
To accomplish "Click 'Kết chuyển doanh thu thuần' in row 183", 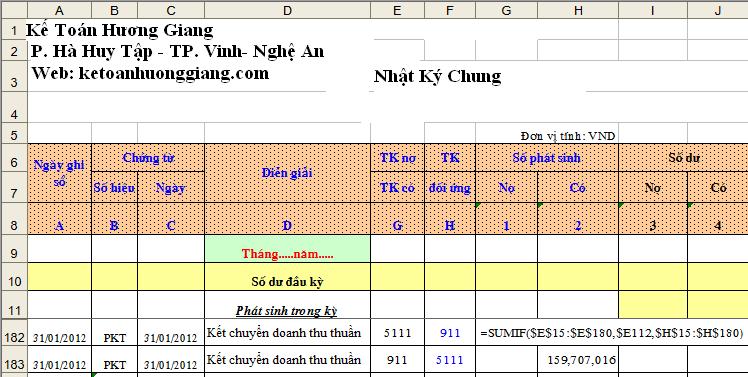I will pyautogui.click(x=287, y=360).
